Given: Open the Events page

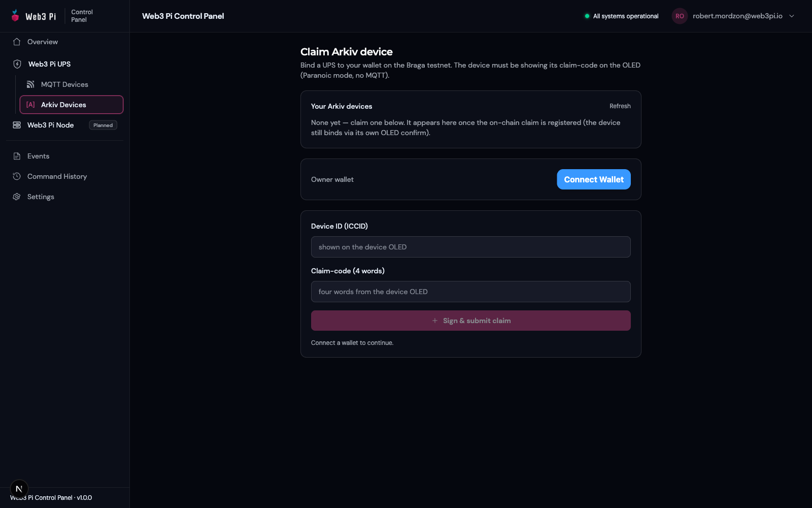Looking at the screenshot, I should 65,156.
